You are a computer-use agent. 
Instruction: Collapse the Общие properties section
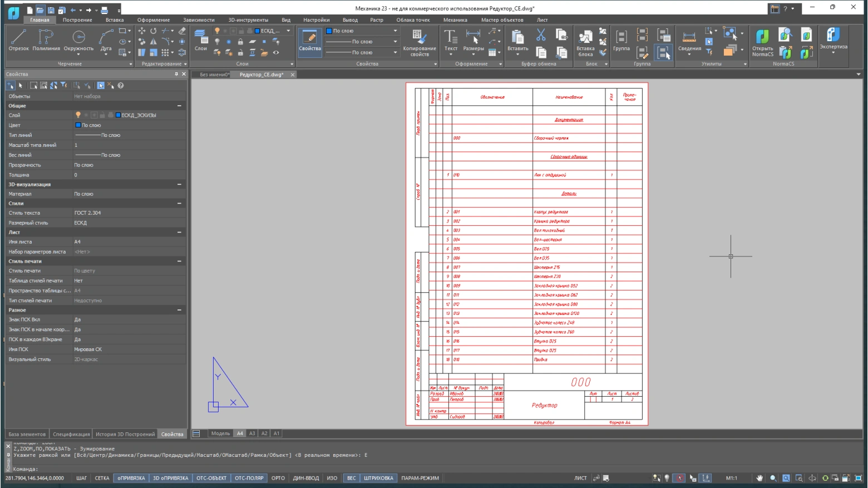click(179, 106)
